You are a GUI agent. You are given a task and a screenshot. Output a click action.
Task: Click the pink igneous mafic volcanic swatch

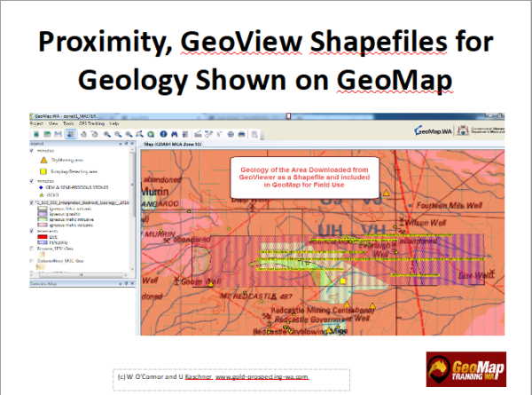coord(43,225)
